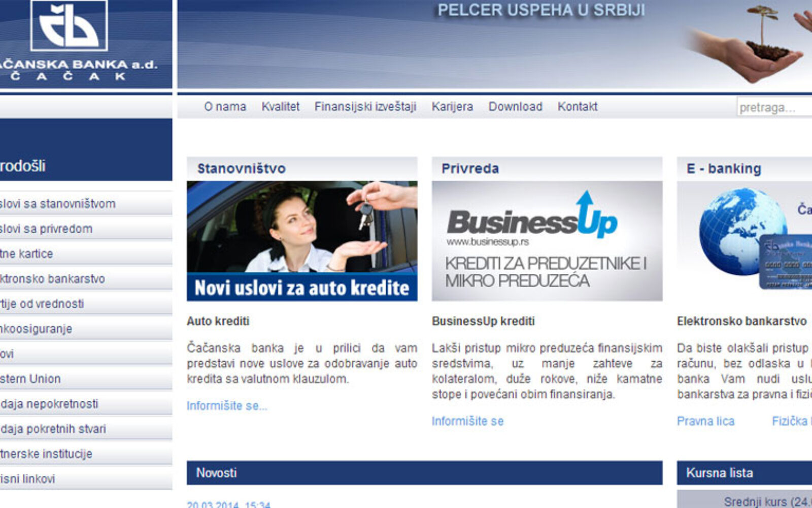Follow the Informišite se link under Auto krediti
Viewport: 812px width, 508px height.
click(x=226, y=406)
